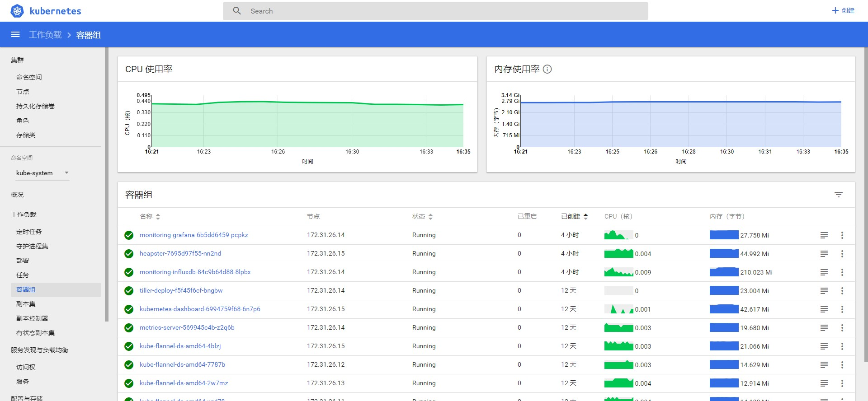
Task: Open 任务 jobs in the sidebar
Action: pyautogui.click(x=23, y=275)
